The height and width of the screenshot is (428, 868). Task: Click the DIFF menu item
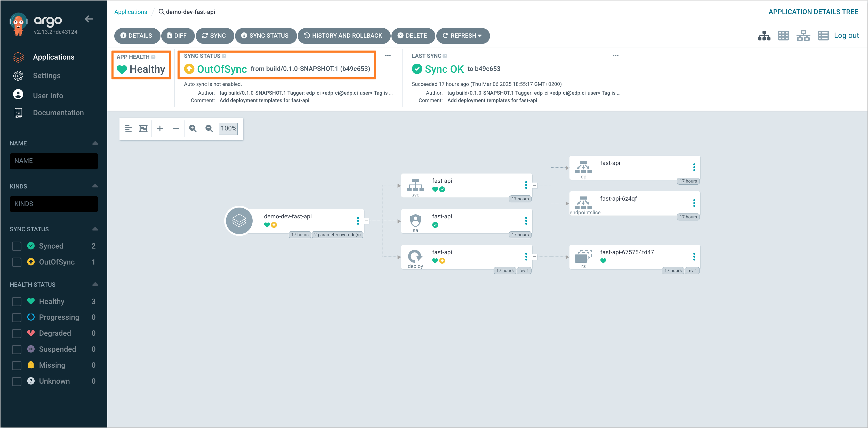point(179,35)
